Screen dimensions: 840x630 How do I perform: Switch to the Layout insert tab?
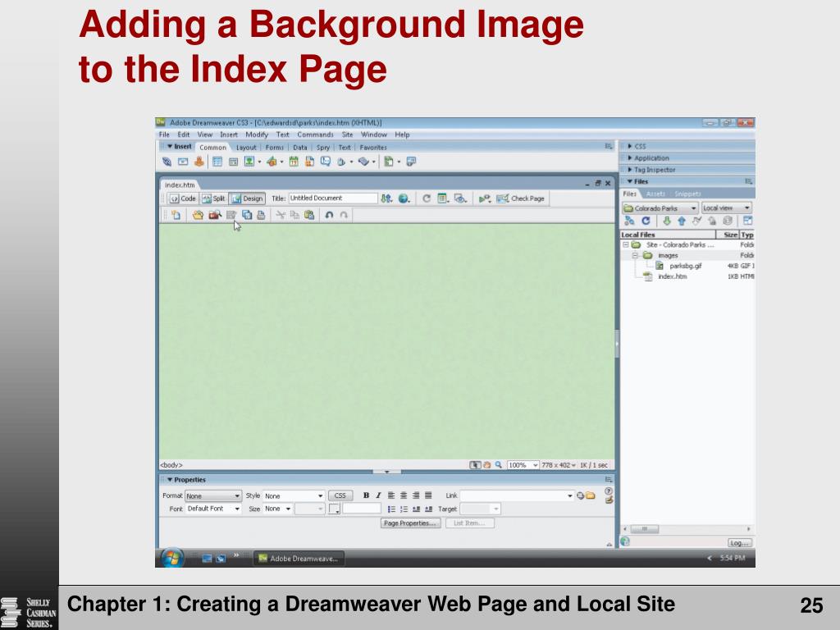tap(246, 148)
